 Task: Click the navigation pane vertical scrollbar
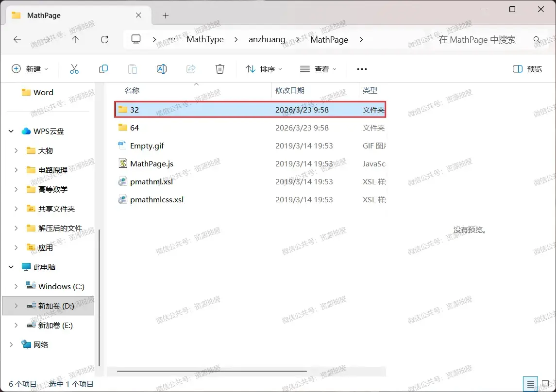[x=99, y=297]
